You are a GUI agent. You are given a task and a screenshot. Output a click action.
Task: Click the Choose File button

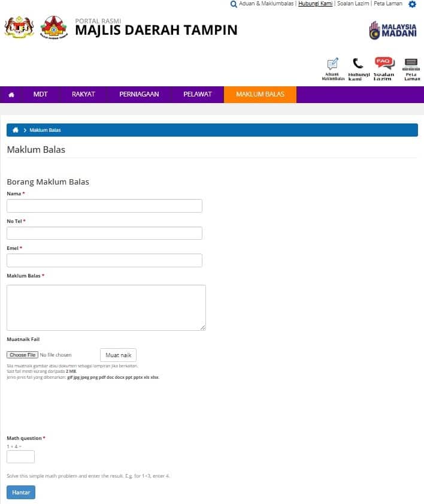[x=23, y=355]
